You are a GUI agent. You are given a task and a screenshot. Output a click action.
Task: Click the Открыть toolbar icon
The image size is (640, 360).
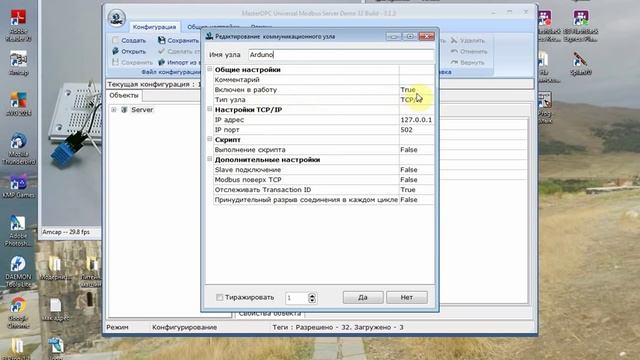(116, 51)
